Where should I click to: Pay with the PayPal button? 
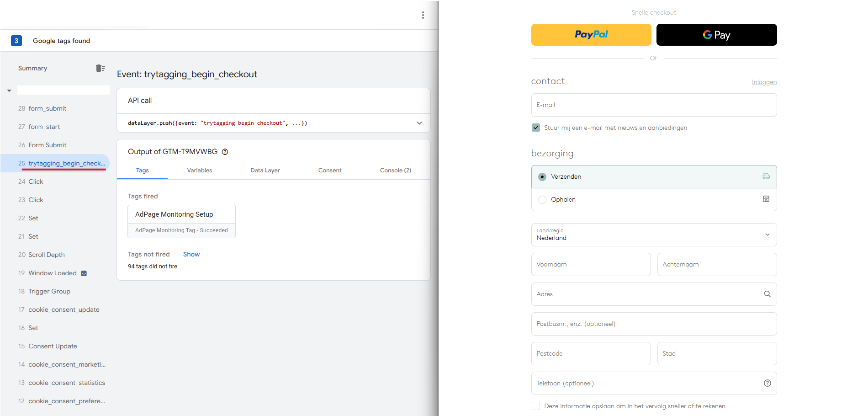[591, 35]
